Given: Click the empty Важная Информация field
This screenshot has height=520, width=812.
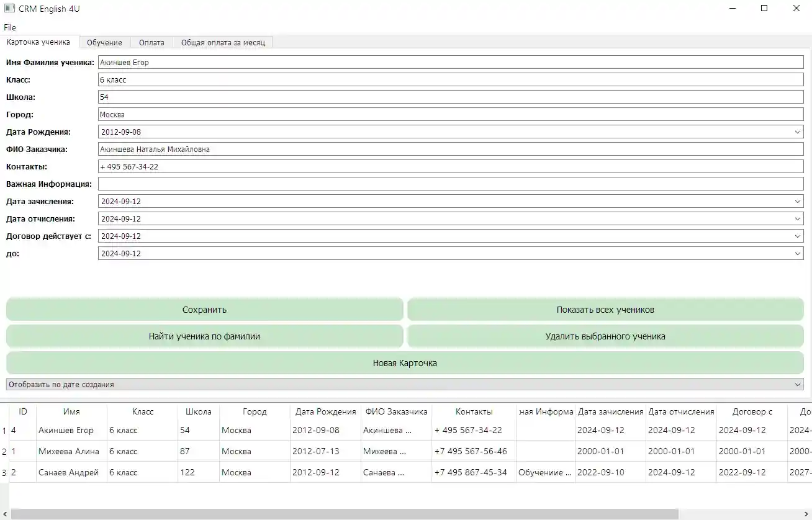Looking at the screenshot, I should tap(451, 184).
